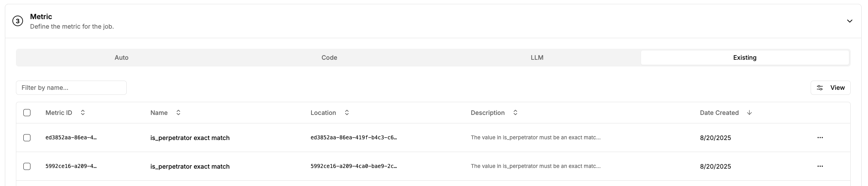This screenshot has height=186, width=868.
Task: Collapse the Metric section chevron
Action: [850, 21]
